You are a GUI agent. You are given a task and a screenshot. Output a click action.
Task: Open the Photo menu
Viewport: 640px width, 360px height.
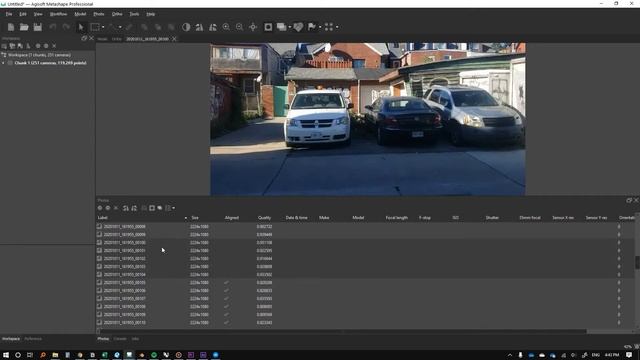click(x=99, y=14)
